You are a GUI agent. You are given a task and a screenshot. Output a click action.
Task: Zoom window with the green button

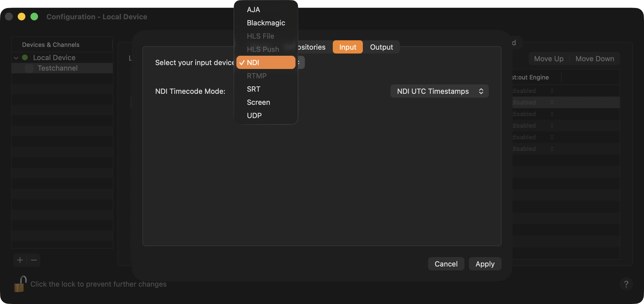[34, 17]
